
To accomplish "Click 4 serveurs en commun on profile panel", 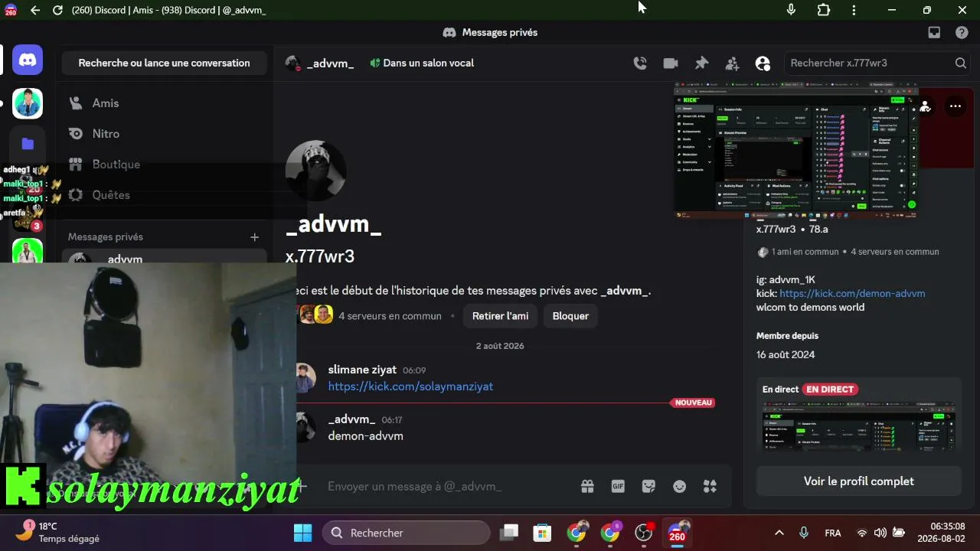I will tap(894, 252).
